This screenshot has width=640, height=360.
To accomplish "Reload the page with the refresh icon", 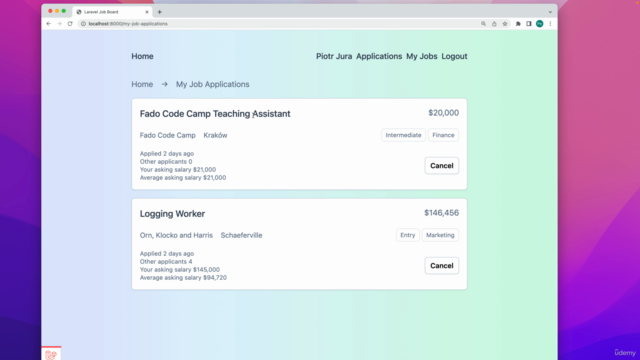I will point(70,24).
